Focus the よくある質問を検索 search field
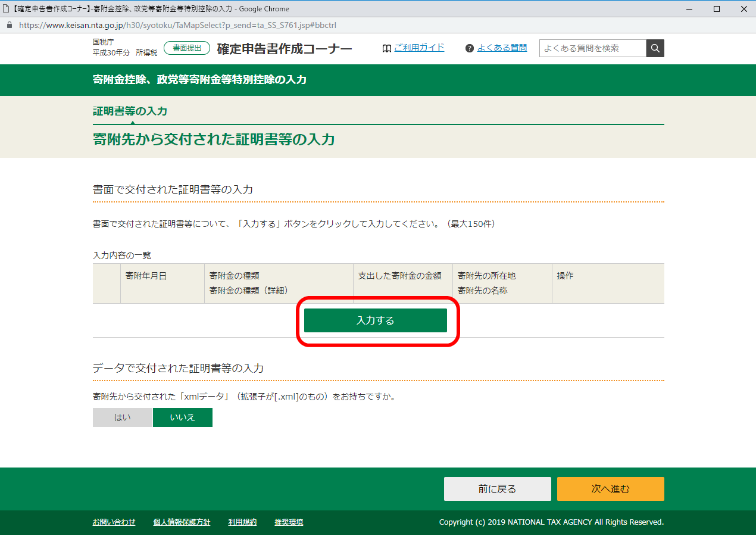This screenshot has width=756, height=536. (x=592, y=48)
